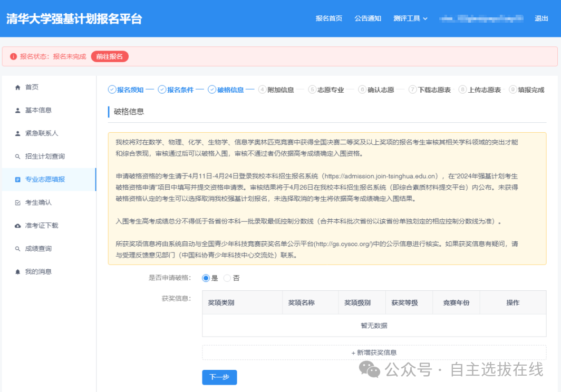Click the 紧急联系人 contact icon
Image resolution: width=561 pixels, height=392 pixels.
[x=18, y=133]
